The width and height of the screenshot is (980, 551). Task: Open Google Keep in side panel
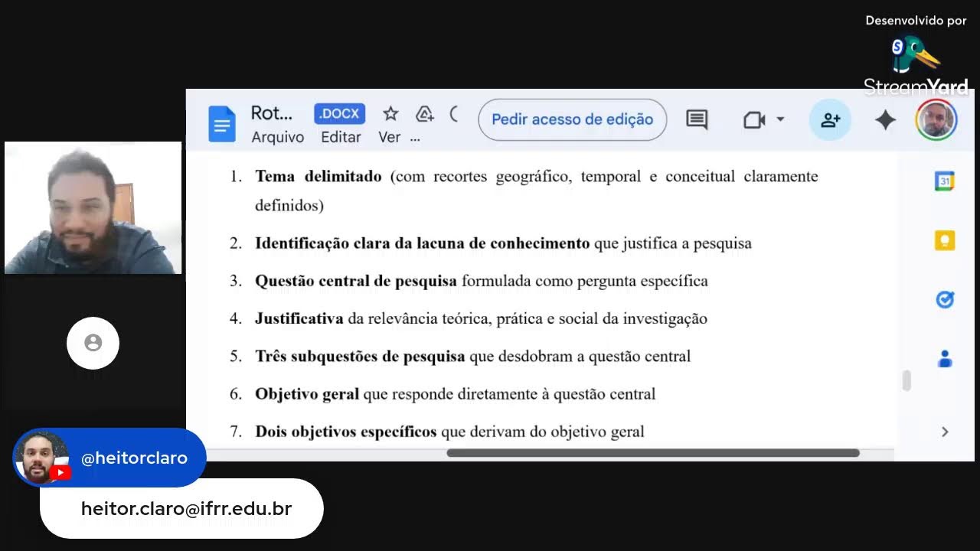coord(945,240)
